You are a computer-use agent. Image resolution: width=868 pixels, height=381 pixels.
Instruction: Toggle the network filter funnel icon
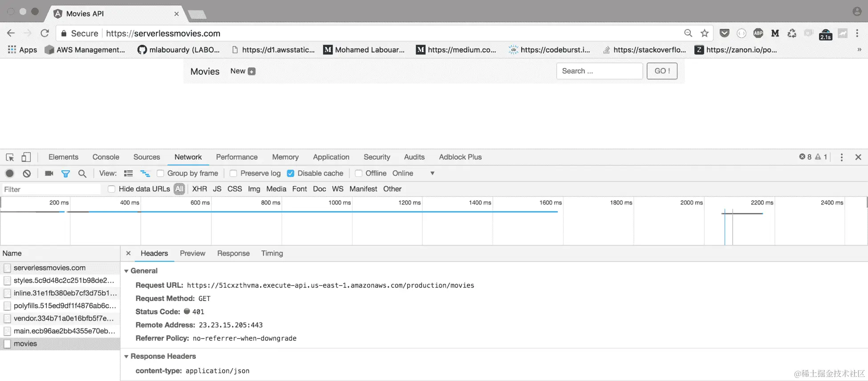point(65,173)
